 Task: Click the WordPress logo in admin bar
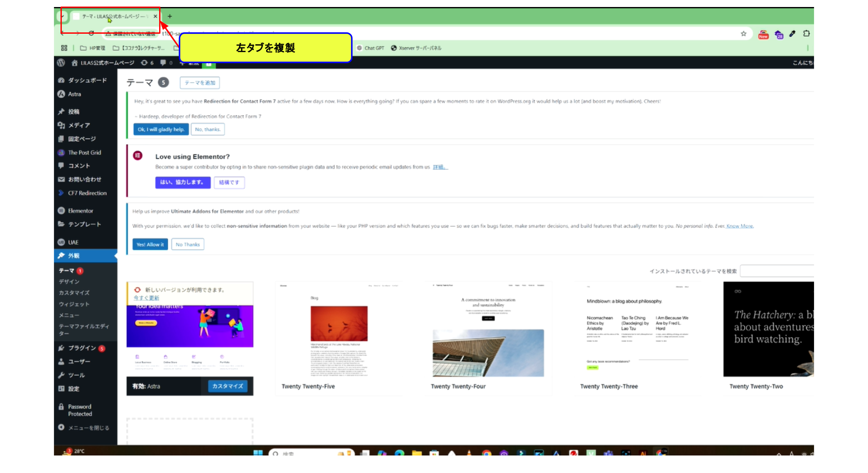[61, 63]
